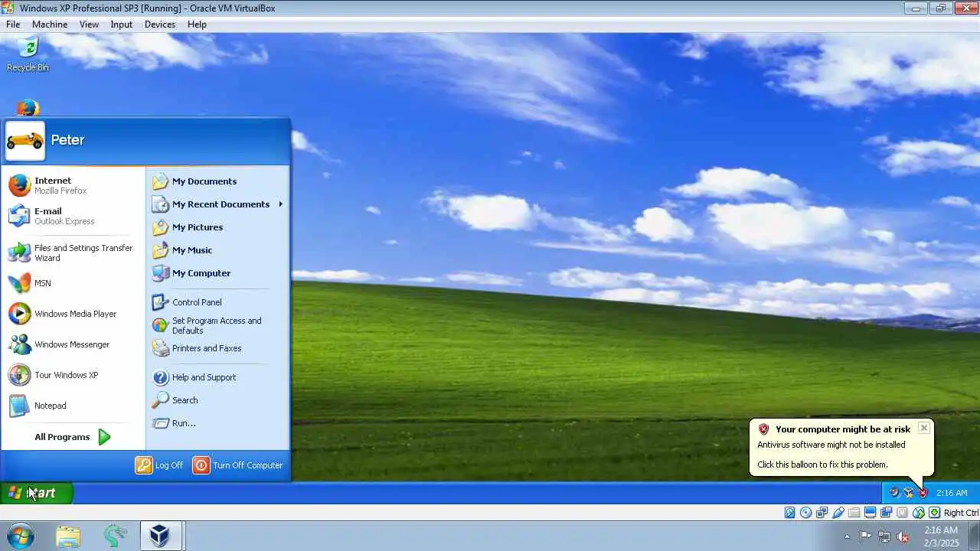Open the Devices menu
The width and height of the screenshot is (980, 551).
(160, 24)
